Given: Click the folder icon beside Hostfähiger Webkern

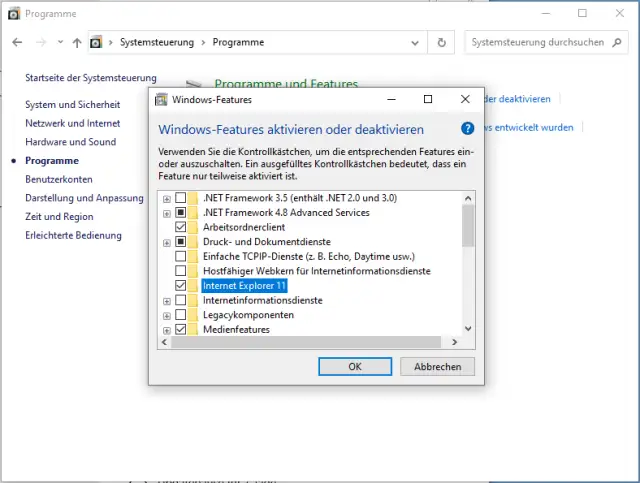Looking at the screenshot, I should pyautogui.click(x=193, y=271).
